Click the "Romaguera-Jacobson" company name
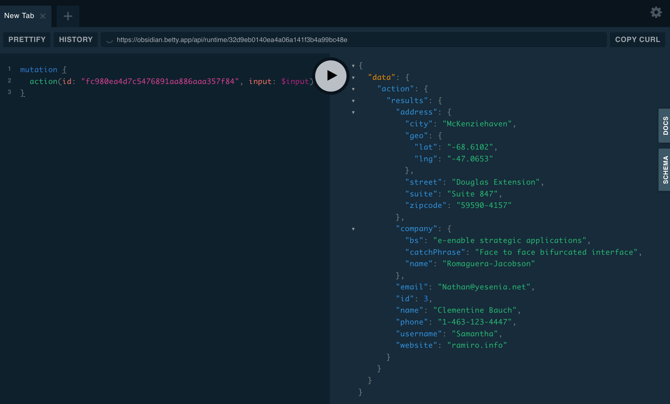This screenshot has width=670, height=404. [488, 263]
